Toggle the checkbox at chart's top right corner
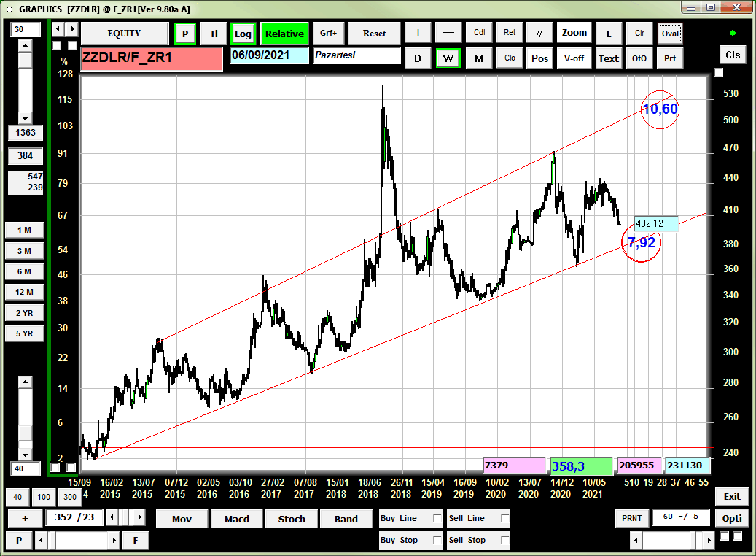Image resolution: width=756 pixels, height=556 pixels. (x=718, y=73)
